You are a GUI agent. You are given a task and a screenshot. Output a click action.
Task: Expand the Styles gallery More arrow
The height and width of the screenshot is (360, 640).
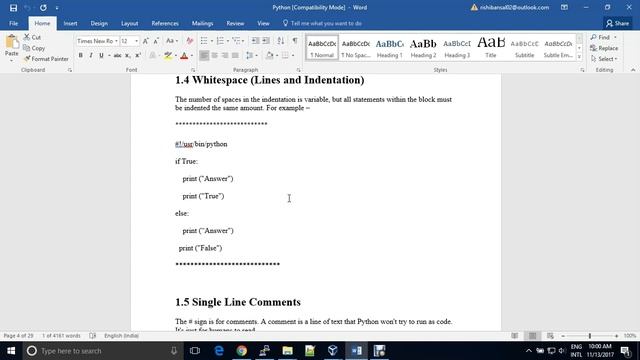579,57
